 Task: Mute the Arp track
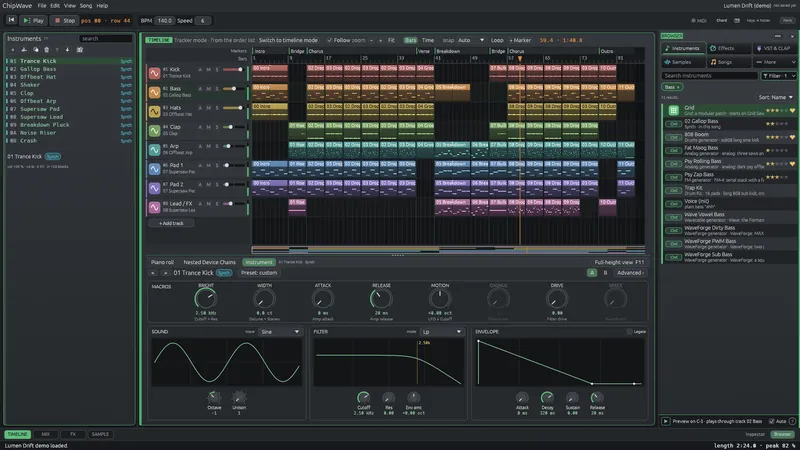pyautogui.click(x=208, y=146)
